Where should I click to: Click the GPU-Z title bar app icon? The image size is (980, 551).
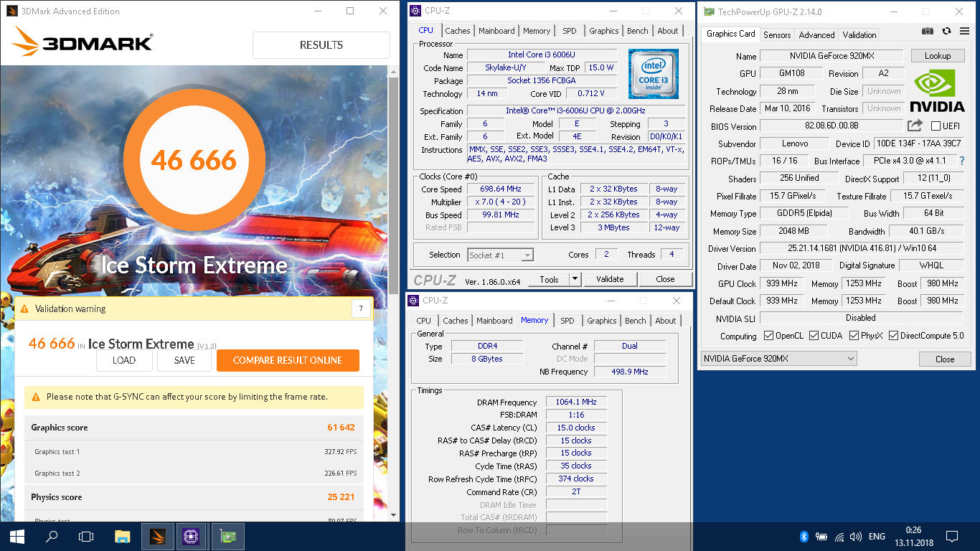(709, 11)
